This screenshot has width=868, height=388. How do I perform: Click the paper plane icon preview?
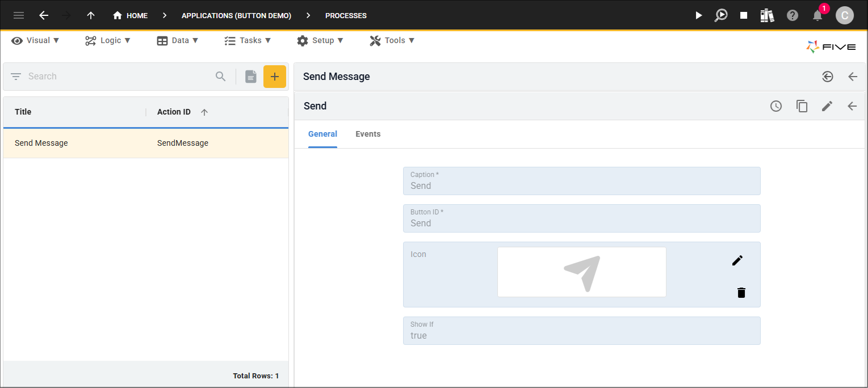pyautogui.click(x=582, y=272)
